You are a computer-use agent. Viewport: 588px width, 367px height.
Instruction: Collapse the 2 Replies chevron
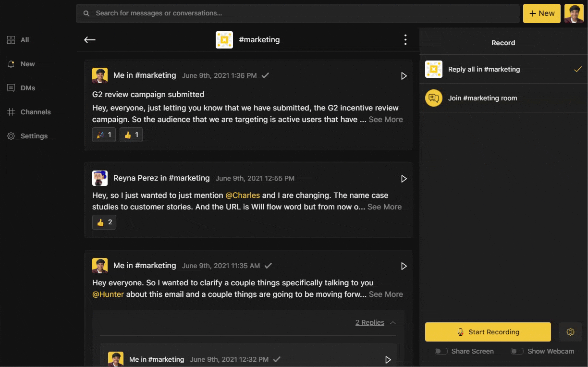coord(393,323)
